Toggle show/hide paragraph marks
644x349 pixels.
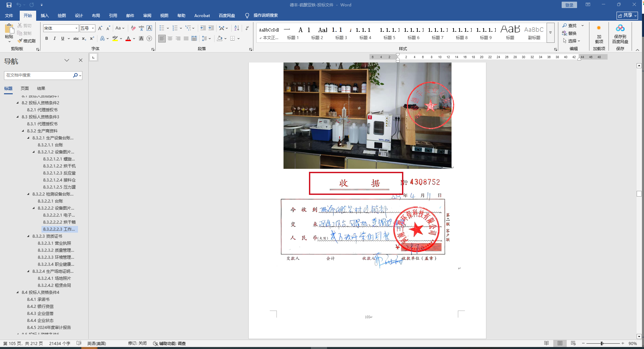(247, 28)
